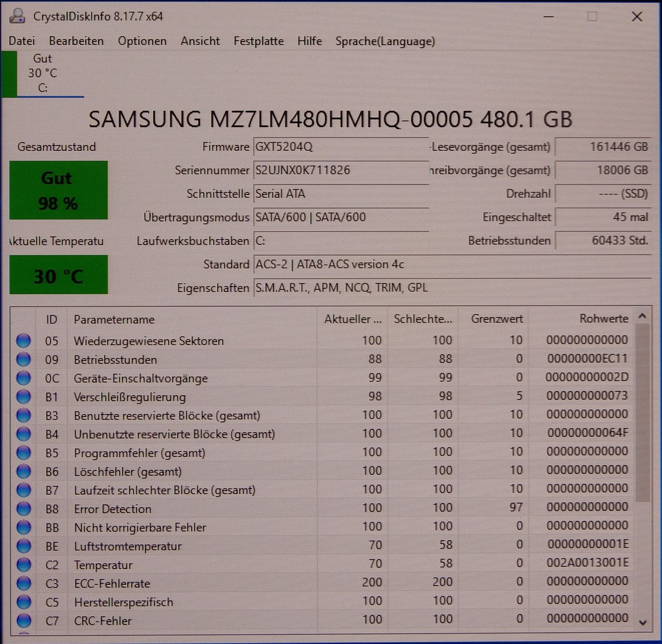Click the status icon for row B4
This screenshot has width=662, height=644.
coord(23,434)
